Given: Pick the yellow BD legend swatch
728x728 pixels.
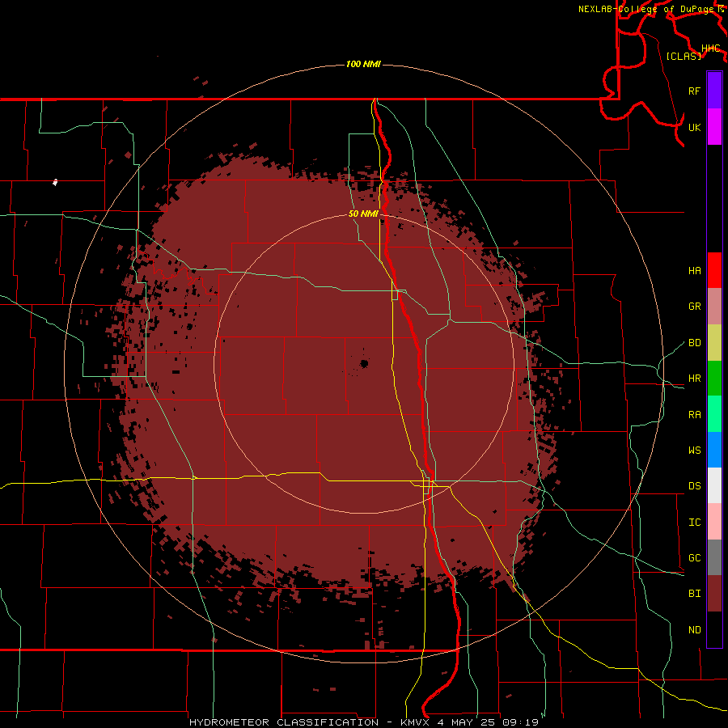Looking at the screenshot, I should coord(714,343).
